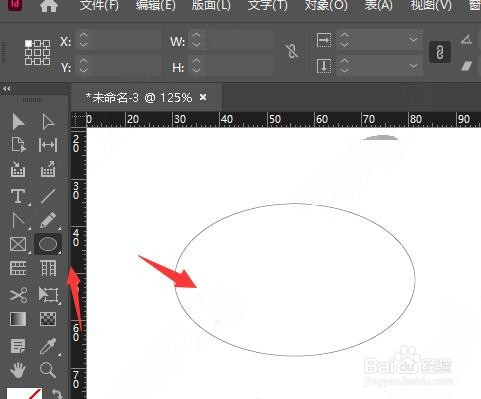Select the Horizontal Grid tool
481x399 pixels.
click(x=18, y=268)
